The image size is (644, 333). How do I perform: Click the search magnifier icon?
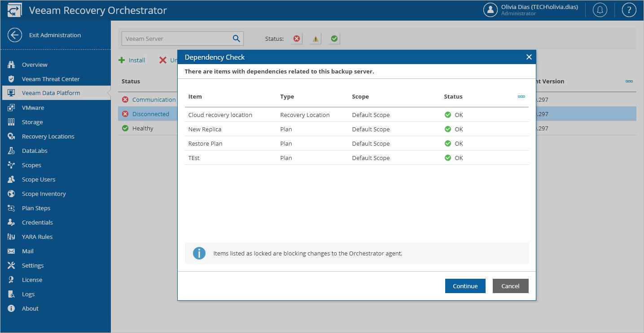237,39
